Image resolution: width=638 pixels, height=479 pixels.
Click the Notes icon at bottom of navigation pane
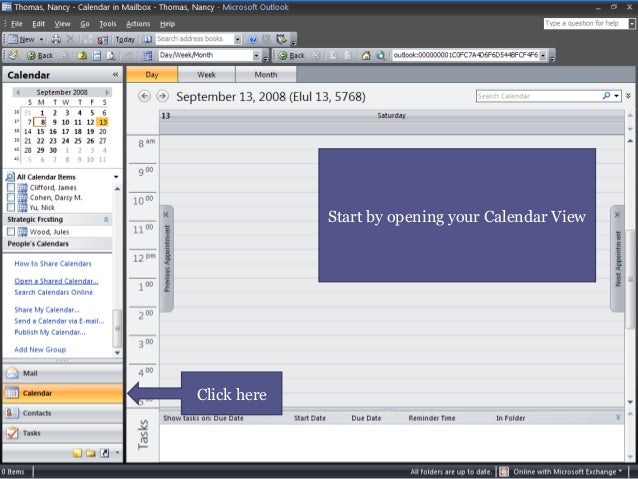(x=77, y=453)
